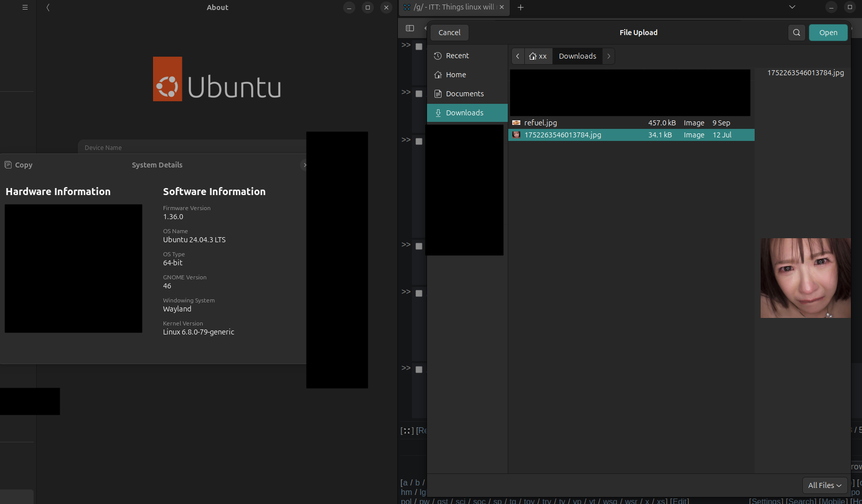This screenshot has width=862, height=504.
Task: Click the Recent clock icon
Action: [x=438, y=56]
